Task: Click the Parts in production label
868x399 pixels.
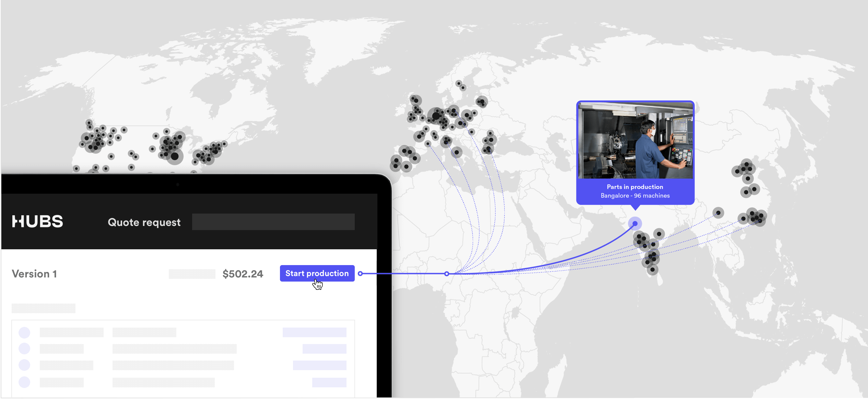Action: 635,187
